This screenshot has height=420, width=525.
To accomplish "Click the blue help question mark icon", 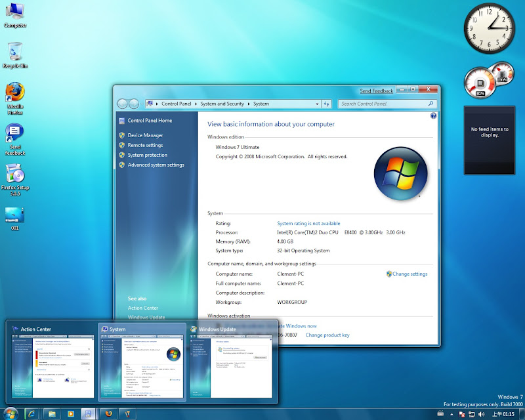I will point(433,115).
